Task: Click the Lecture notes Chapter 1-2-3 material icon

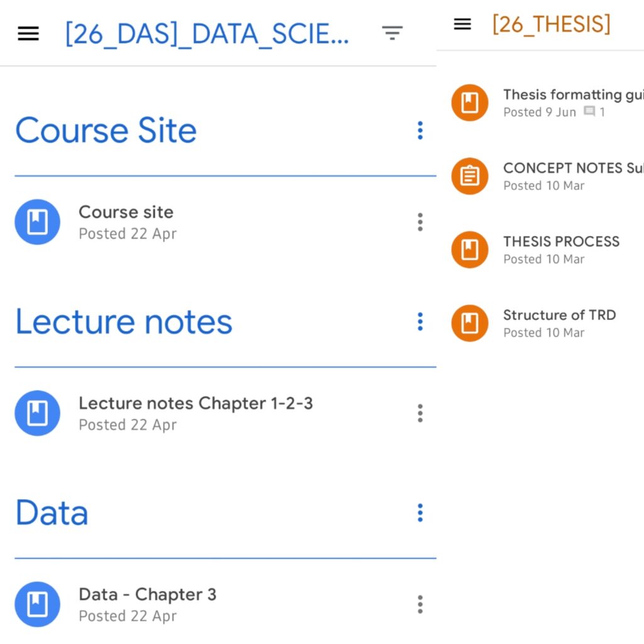Action: (37, 413)
